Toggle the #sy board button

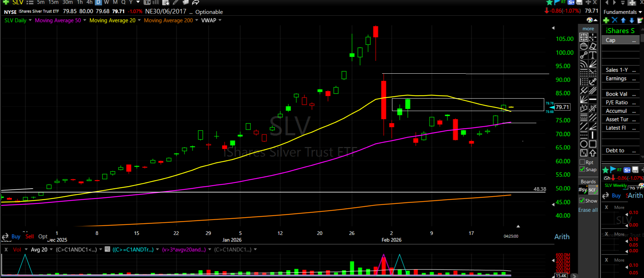click(583, 190)
